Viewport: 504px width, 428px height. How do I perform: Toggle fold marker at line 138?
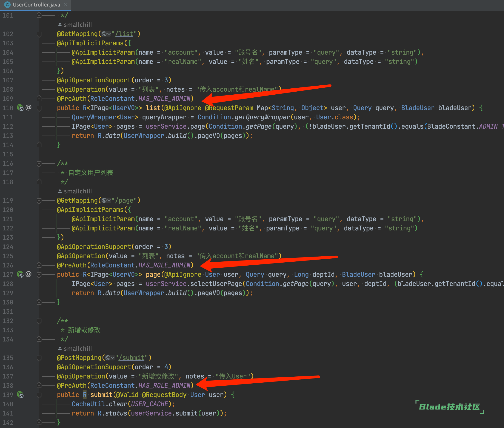[39, 385]
